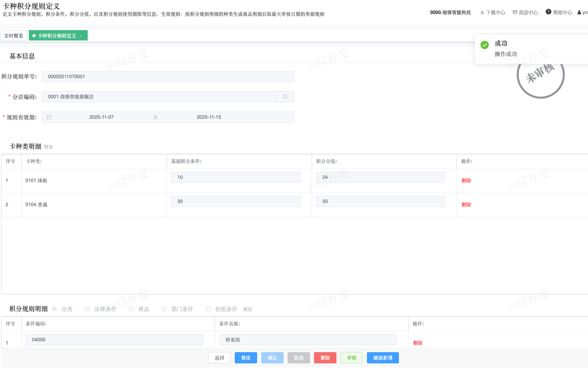Screen dimensions: 588x371
Task: Click the 积分分值 field showing 24
Action: point(381,177)
